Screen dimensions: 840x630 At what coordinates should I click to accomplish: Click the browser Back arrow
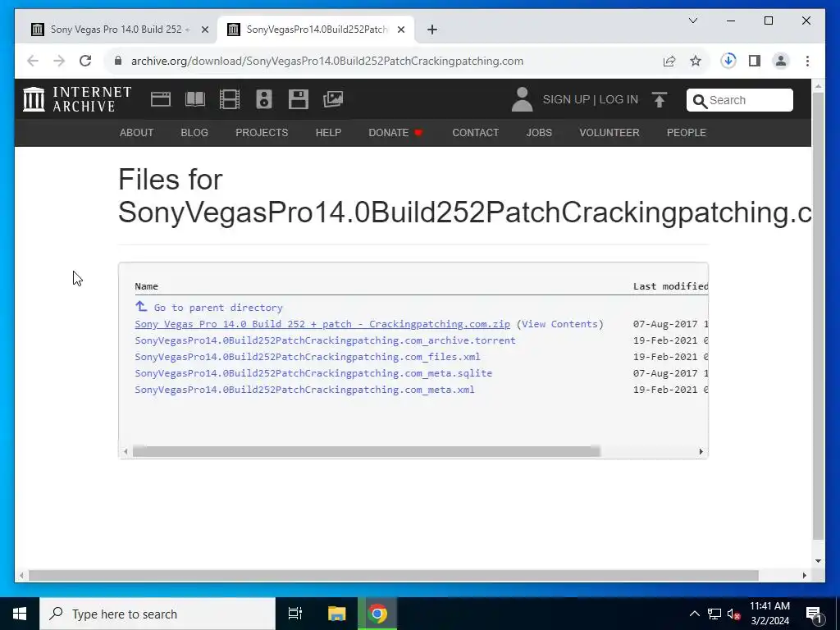[33, 61]
